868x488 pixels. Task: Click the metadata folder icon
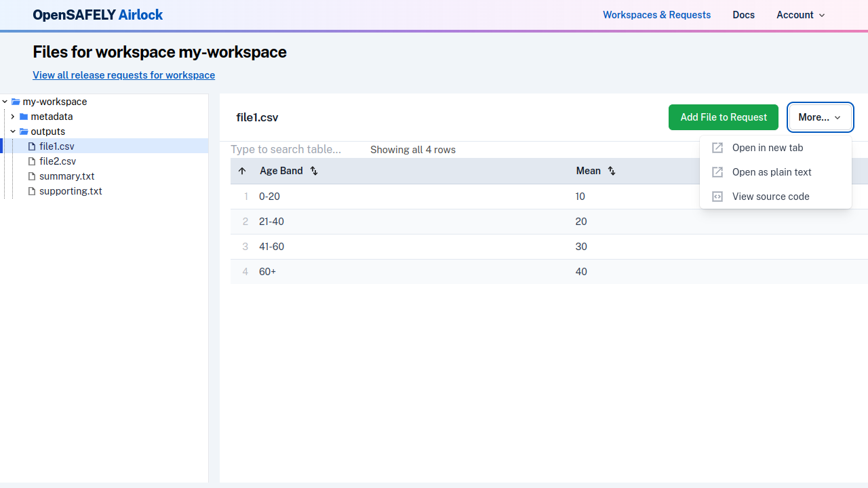[x=22, y=117]
